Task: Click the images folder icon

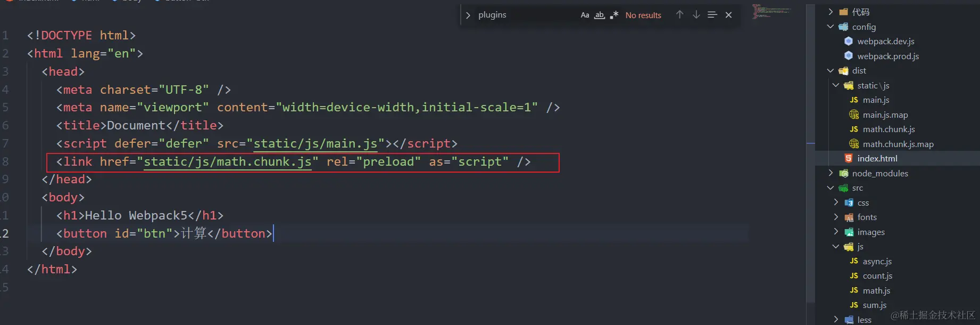Action: click(x=849, y=232)
